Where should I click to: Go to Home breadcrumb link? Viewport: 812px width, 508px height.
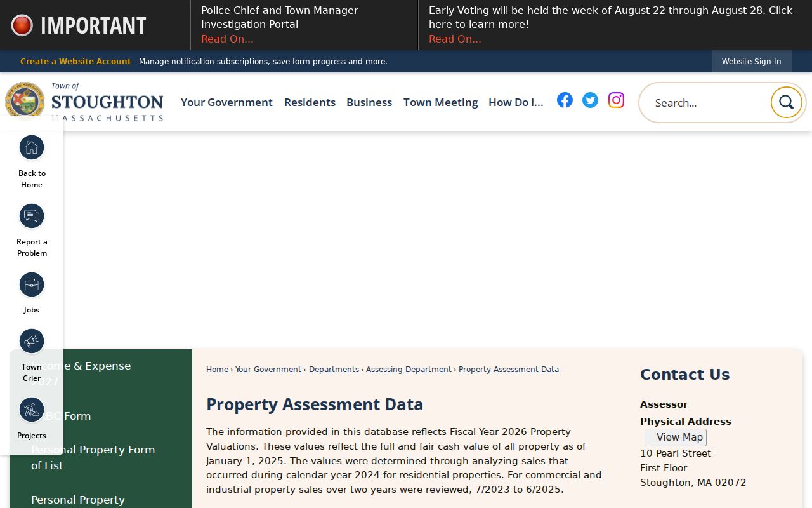(217, 370)
